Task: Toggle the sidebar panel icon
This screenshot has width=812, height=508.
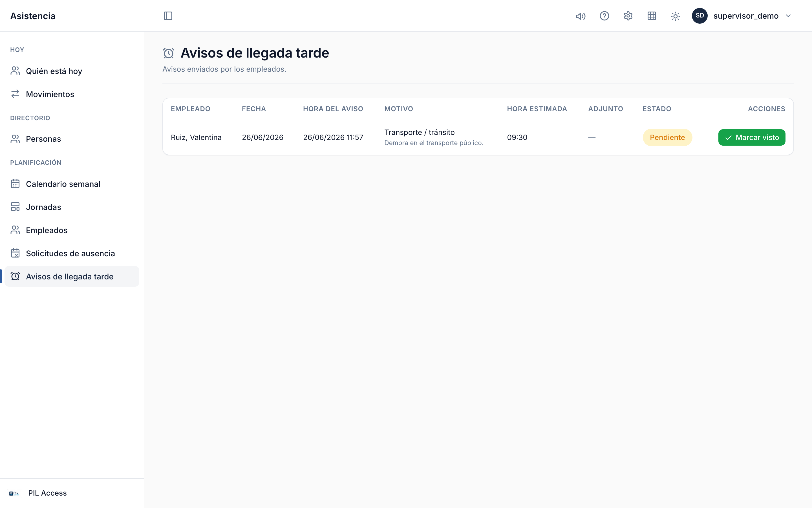Action: [168, 16]
